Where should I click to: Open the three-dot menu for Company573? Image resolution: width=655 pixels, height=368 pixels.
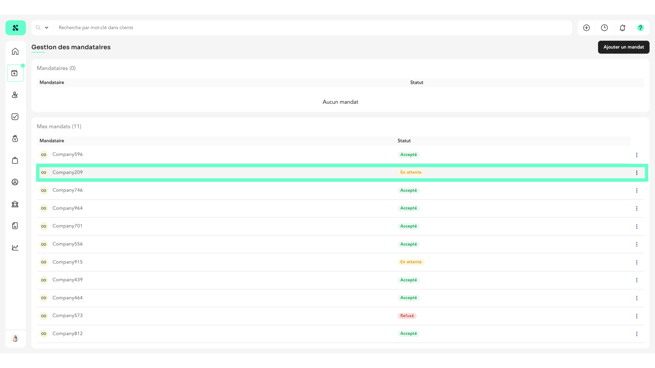636,316
